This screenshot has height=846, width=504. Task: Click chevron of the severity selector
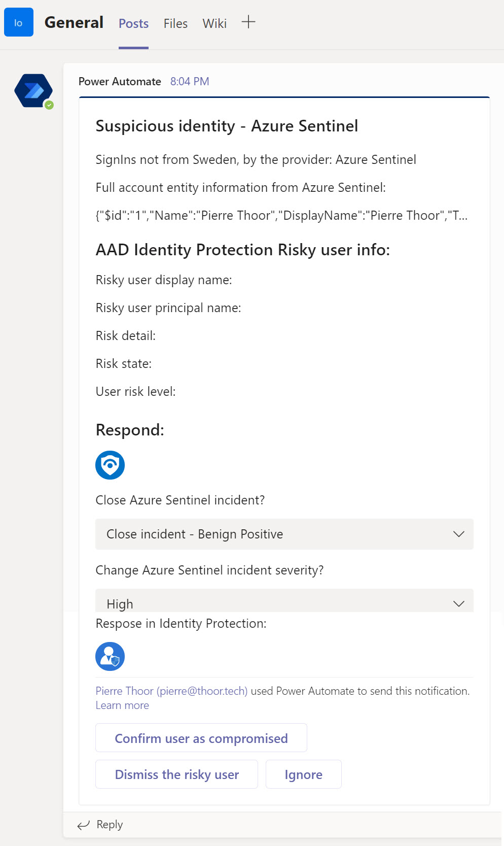[459, 603]
